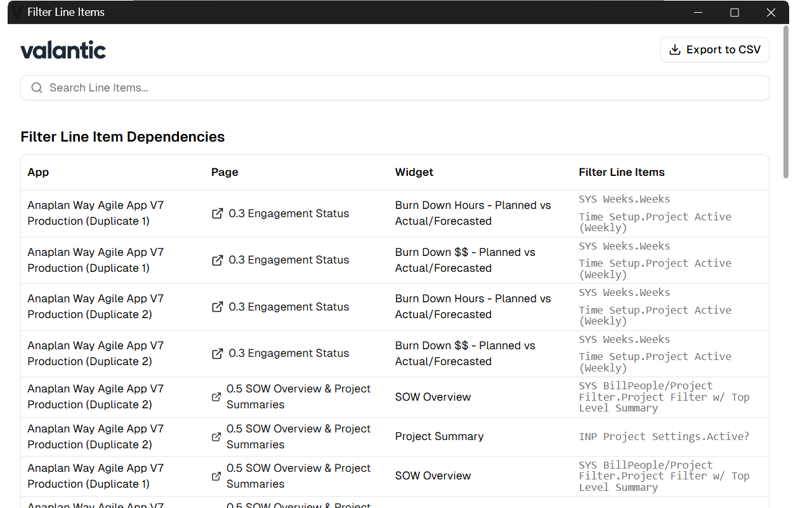The image size is (812, 508).
Task: Click external-link icon in Duplicate 1 SOW Overview row
Action: click(x=216, y=476)
